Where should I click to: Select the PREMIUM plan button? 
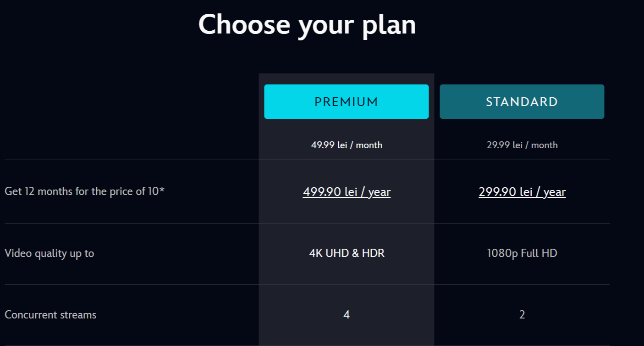click(x=347, y=101)
